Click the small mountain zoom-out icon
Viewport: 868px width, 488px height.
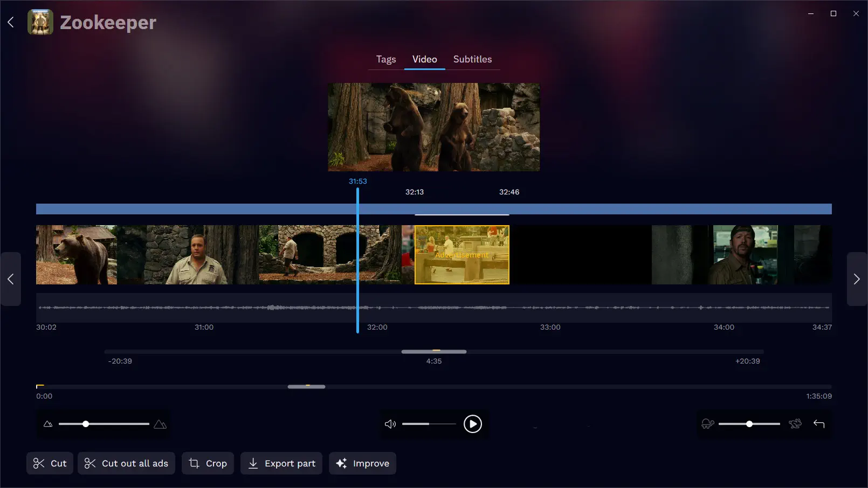tap(48, 424)
